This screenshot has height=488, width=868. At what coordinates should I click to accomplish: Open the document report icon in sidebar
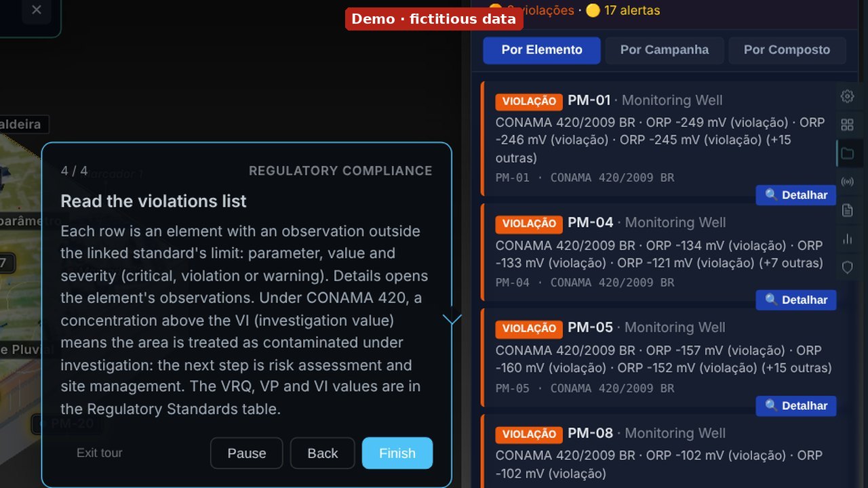click(x=847, y=210)
